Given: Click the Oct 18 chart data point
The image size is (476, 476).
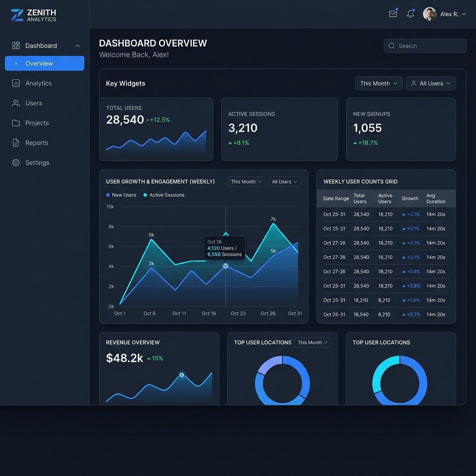Looking at the screenshot, I should tap(225, 266).
